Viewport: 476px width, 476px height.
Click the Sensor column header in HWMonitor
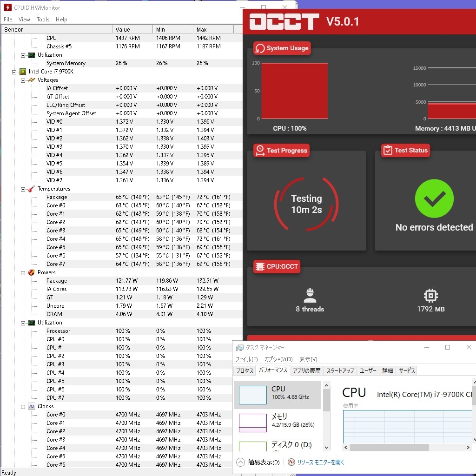coord(57,29)
